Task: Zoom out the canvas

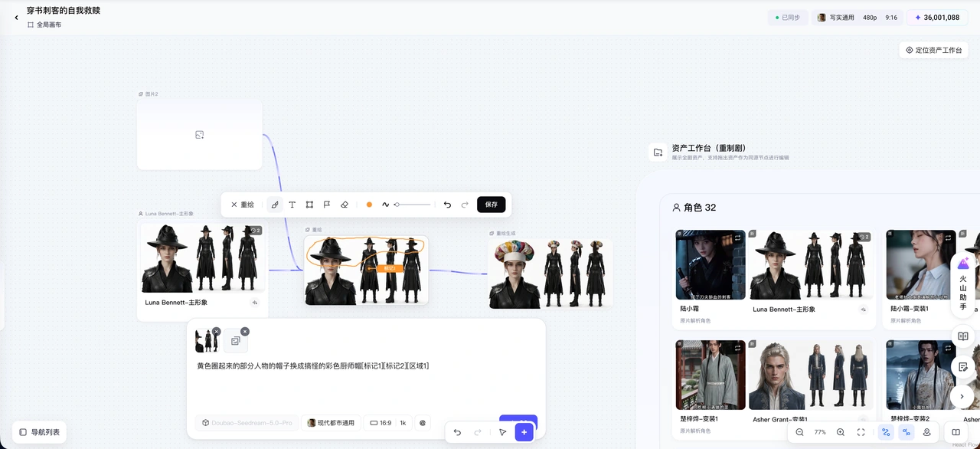Action: point(799,432)
